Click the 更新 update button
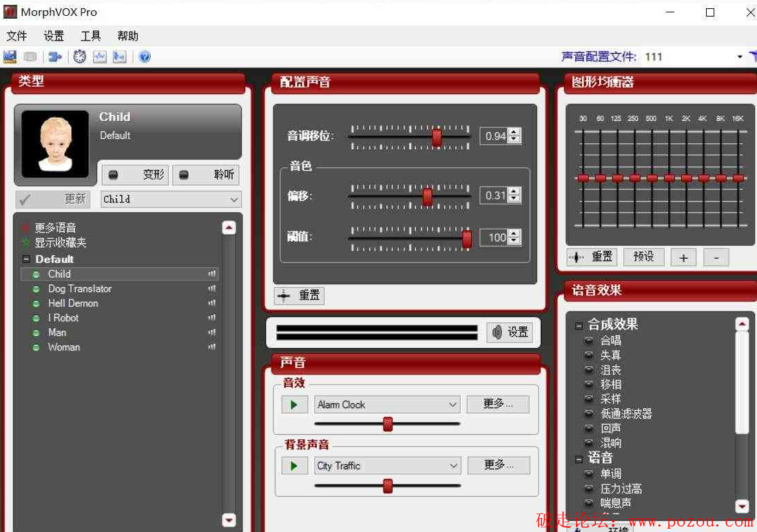The height and width of the screenshot is (532, 757). pyautogui.click(x=52, y=199)
